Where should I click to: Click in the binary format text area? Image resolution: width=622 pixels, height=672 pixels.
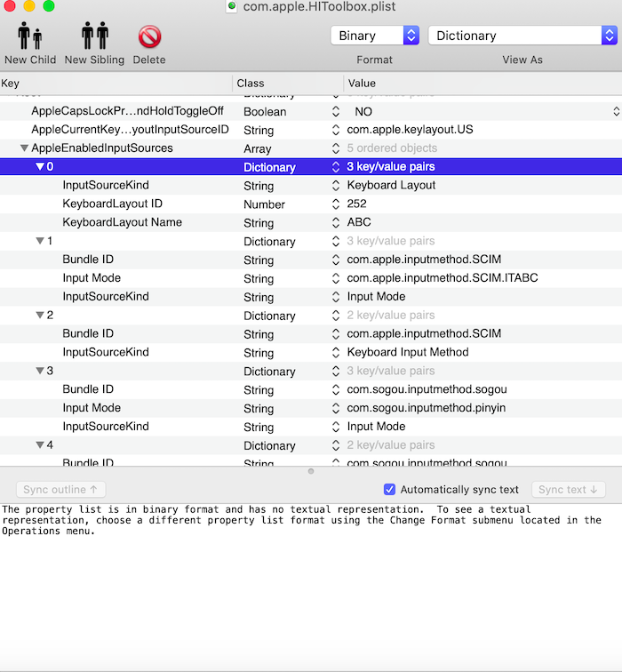[x=311, y=588]
